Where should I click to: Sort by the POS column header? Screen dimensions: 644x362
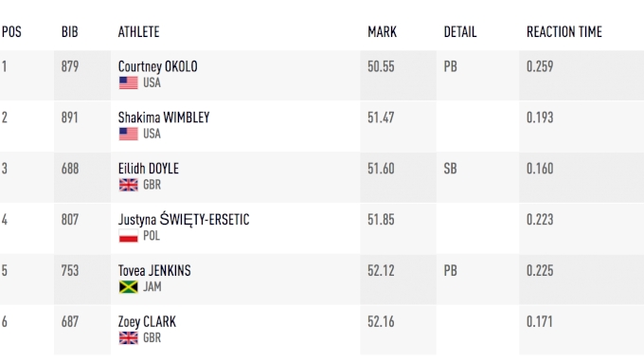11,31
